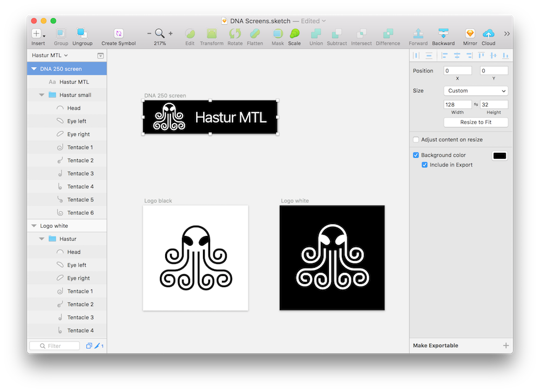Click the Union boolean operation icon
The image size is (540, 392).
pos(316,34)
